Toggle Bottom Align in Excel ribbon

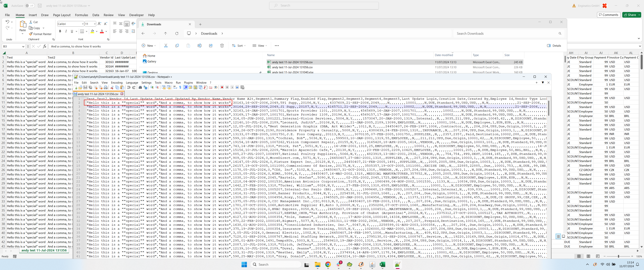pyautogui.click(x=127, y=24)
